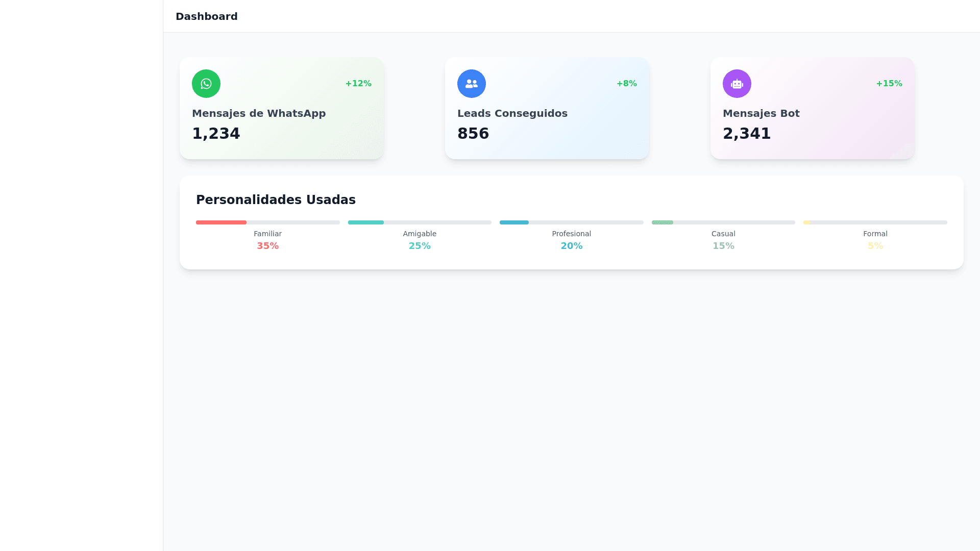Viewport: 980px width, 551px height.
Task: Click the Personalidades Usadas heading
Action: (x=276, y=200)
